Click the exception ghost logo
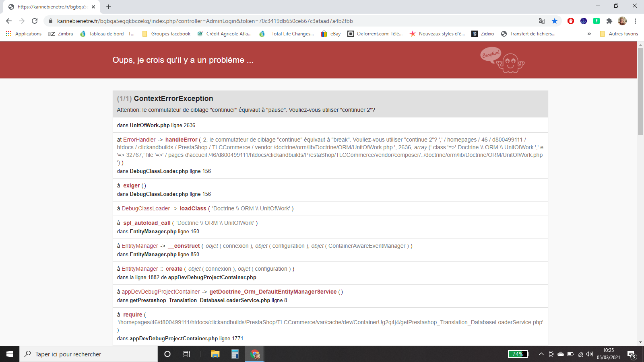This screenshot has width=644, height=362. 502,60
